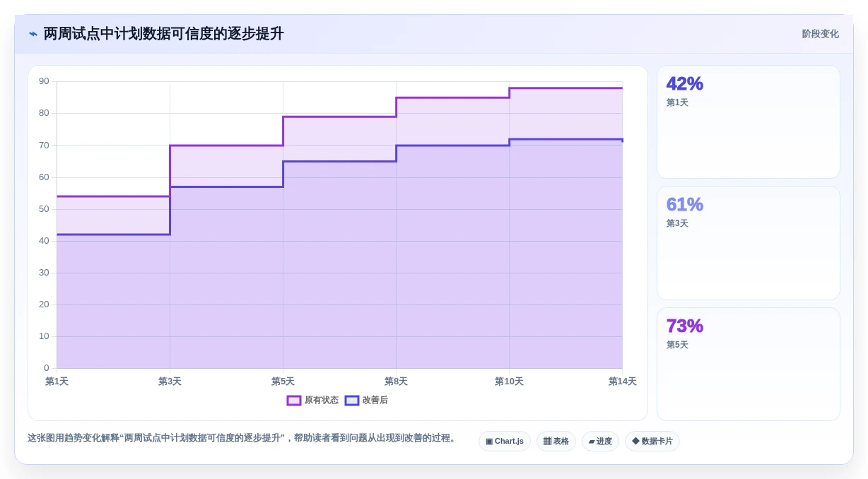Click the y-axis value 90

pos(44,81)
